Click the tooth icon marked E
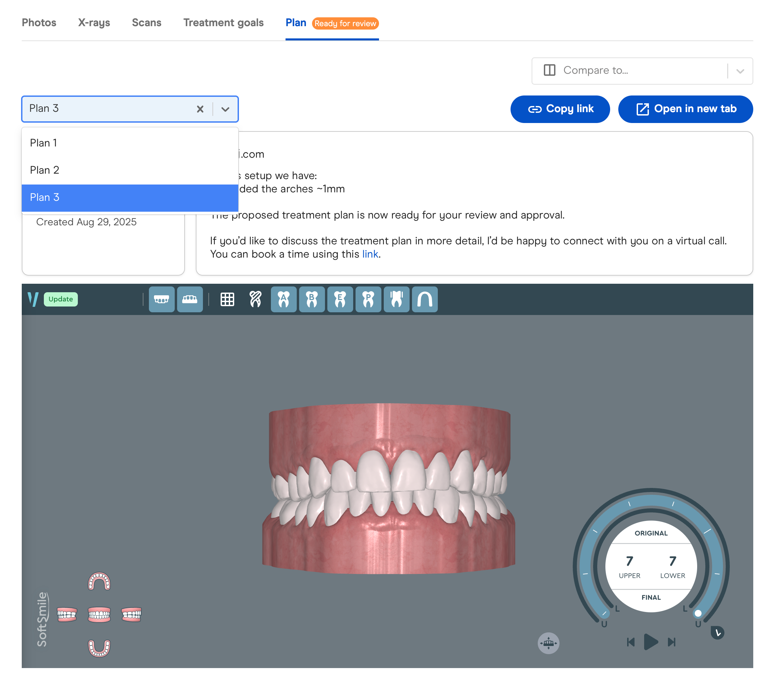The image size is (775, 700). pyautogui.click(x=340, y=299)
